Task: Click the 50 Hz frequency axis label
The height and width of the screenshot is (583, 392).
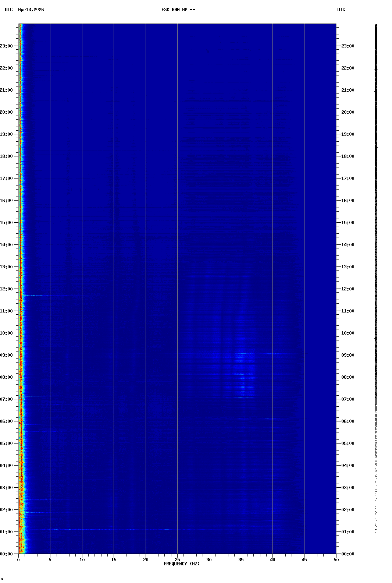Action: [336, 560]
